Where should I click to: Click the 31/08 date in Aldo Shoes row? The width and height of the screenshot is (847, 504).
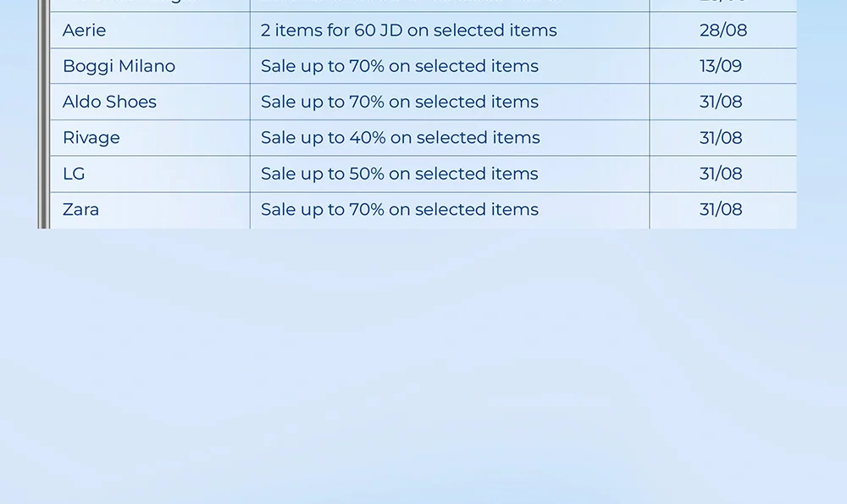tap(721, 102)
